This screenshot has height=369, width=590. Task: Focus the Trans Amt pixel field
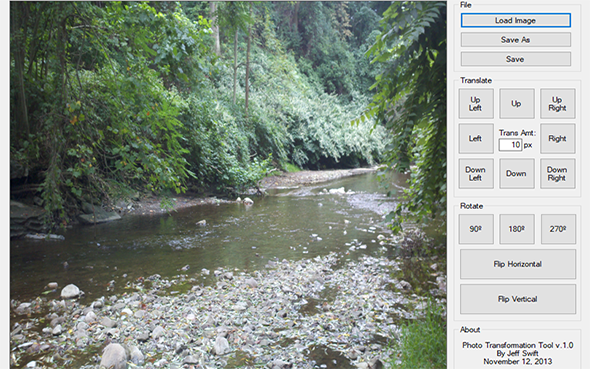tap(510, 145)
